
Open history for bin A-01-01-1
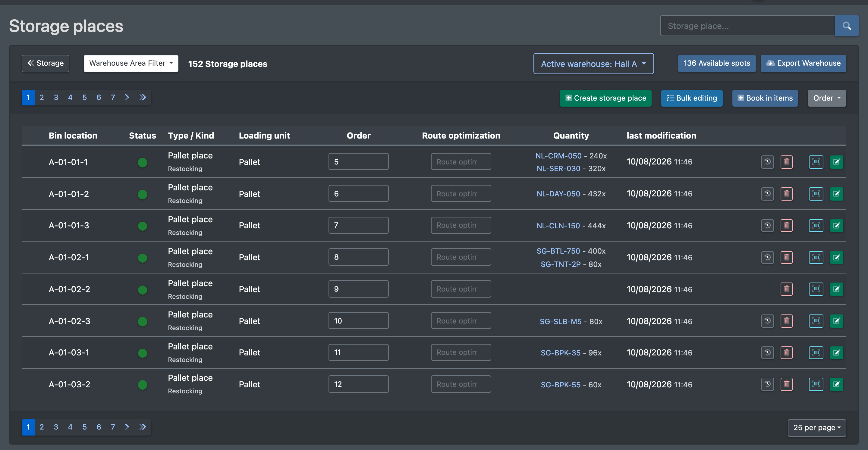pyautogui.click(x=767, y=162)
